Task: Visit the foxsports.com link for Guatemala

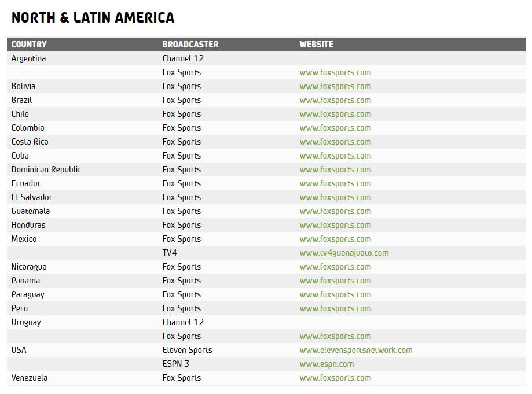Action: 335,211
